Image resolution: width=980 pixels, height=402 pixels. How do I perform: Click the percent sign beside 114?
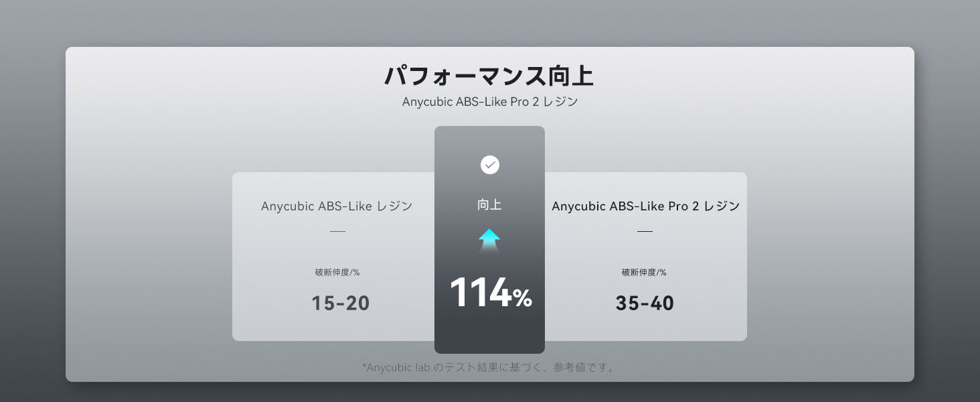tap(523, 297)
